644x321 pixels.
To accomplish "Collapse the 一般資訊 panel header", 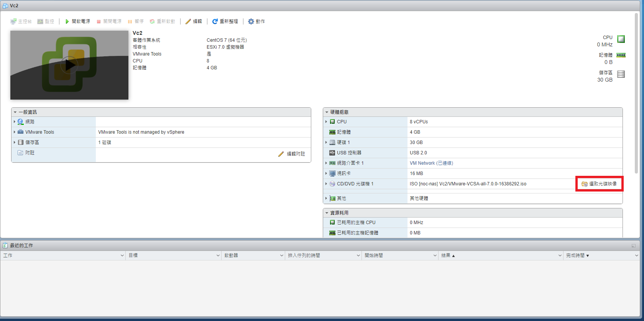I will pos(161,112).
